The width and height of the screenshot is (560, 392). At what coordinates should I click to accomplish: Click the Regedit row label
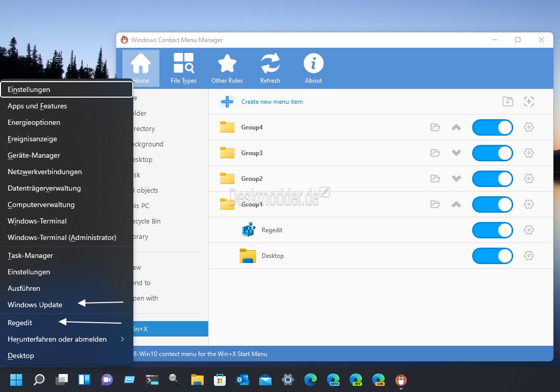[x=272, y=230]
